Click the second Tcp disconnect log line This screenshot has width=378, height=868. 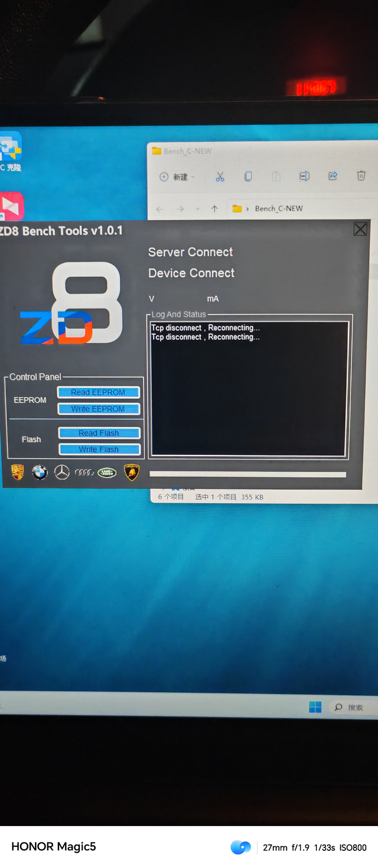pyautogui.click(x=205, y=337)
